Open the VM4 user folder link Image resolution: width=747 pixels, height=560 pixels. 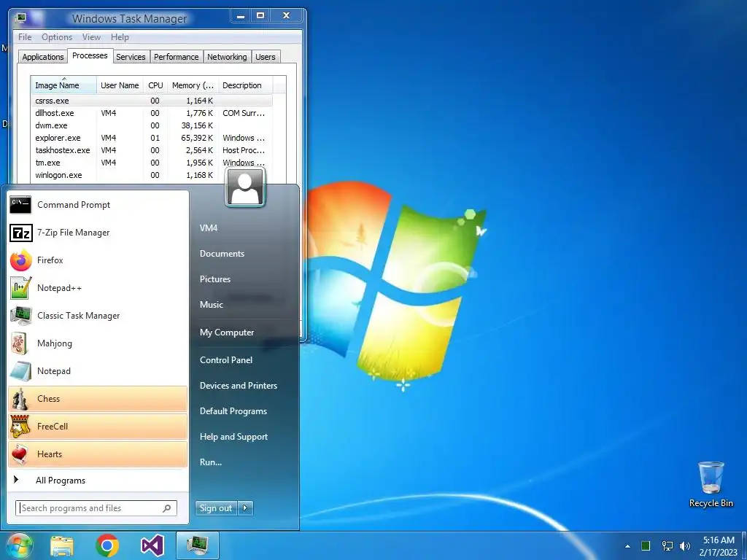(x=209, y=228)
